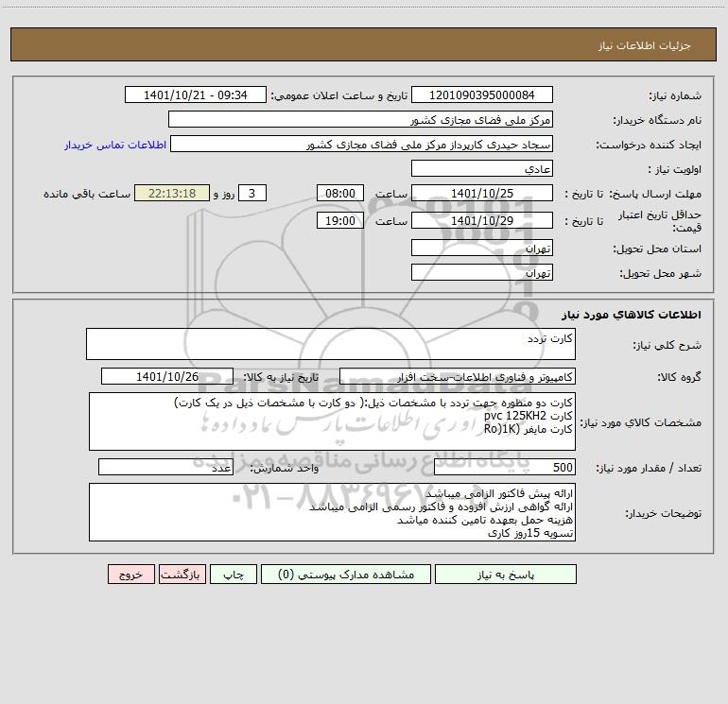Click goods group field کامپیوتر و فناوری
Screen dimensions: 728x704
click(458, 376)
